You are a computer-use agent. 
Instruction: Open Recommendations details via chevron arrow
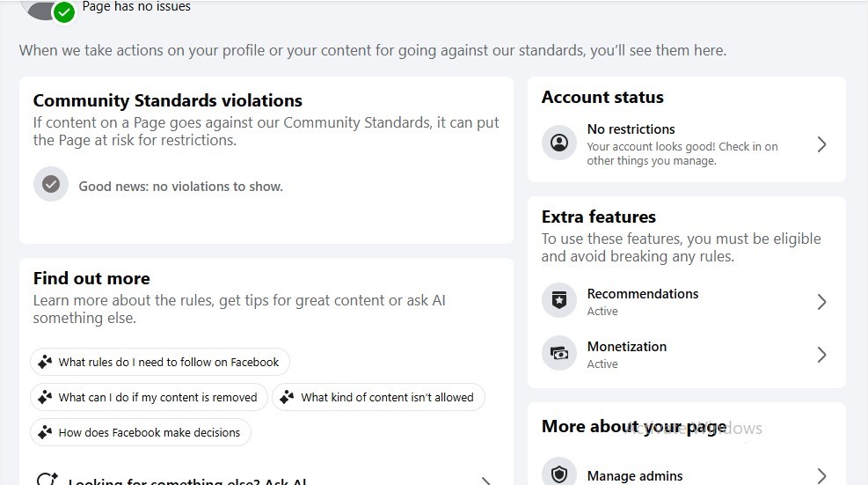pos(821,302)
